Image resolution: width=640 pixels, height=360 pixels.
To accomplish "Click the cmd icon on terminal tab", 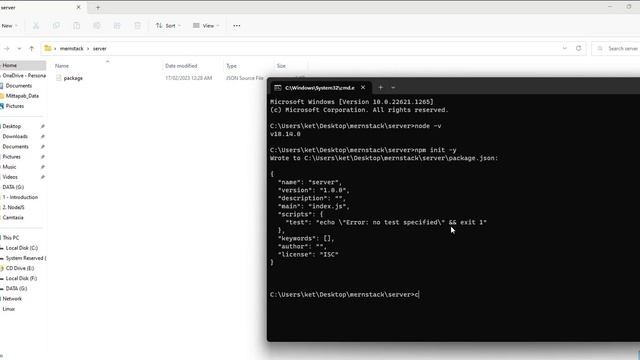I will [x=278, y=88].
